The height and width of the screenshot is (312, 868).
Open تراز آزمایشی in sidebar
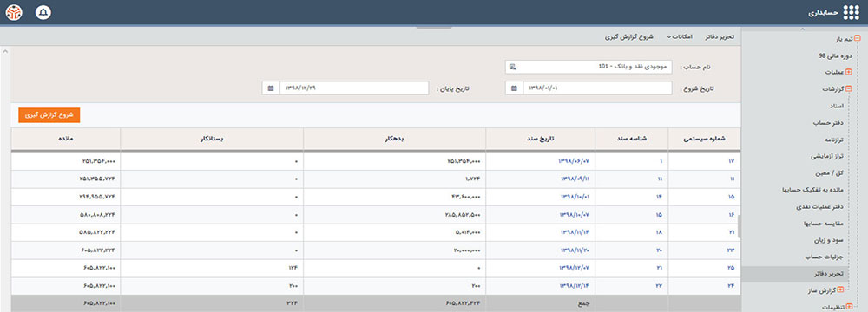point(827,156)
